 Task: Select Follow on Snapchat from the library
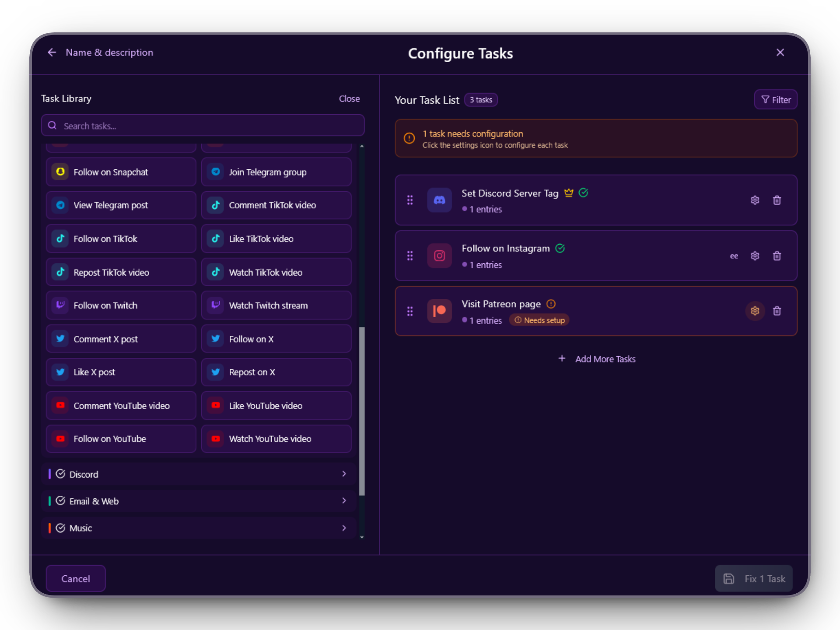click(x=121, y=172)
